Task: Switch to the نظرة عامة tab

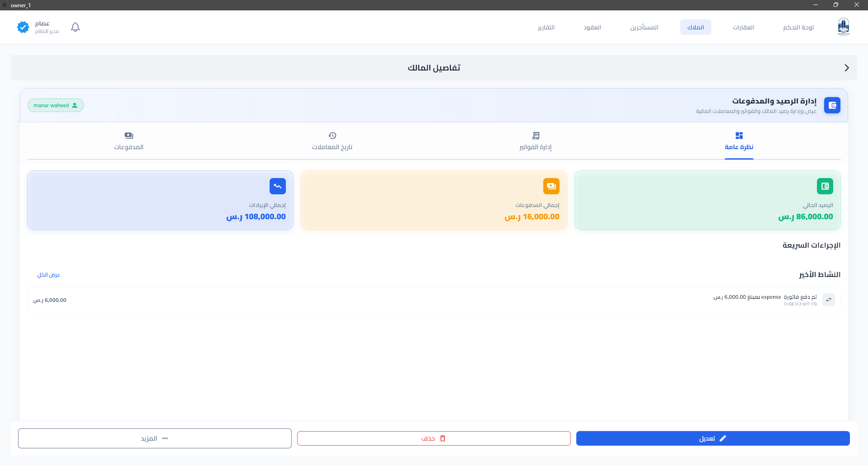Action: [739, 142]
